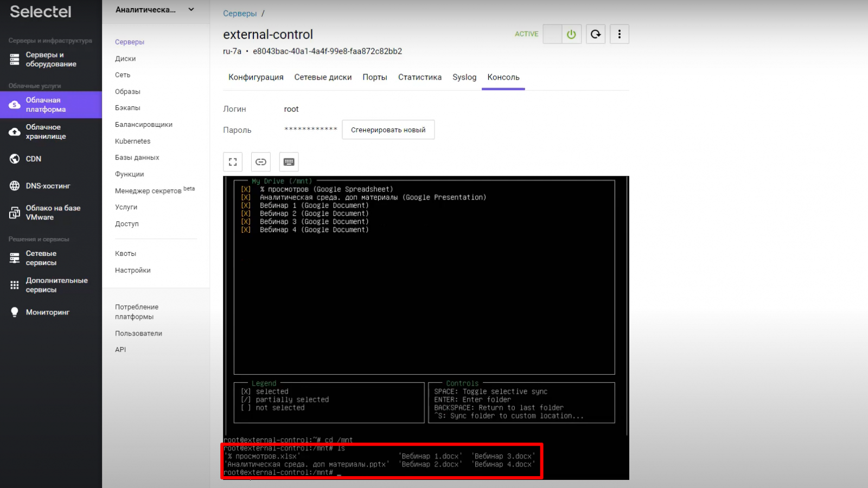Viewport: 868px width, 488px height.
Task: Expand the console to fullscreen
Action: (x=233, y=162)
